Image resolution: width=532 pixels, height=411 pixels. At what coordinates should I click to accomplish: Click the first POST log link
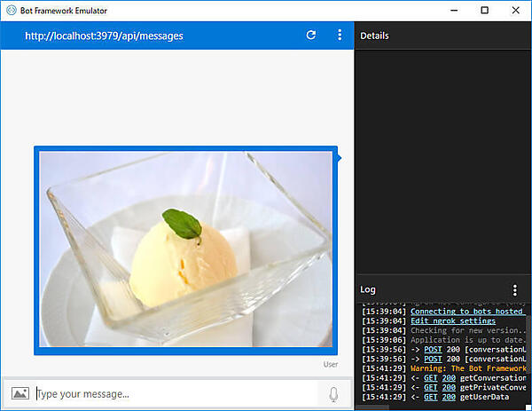[x=431, y=350]
